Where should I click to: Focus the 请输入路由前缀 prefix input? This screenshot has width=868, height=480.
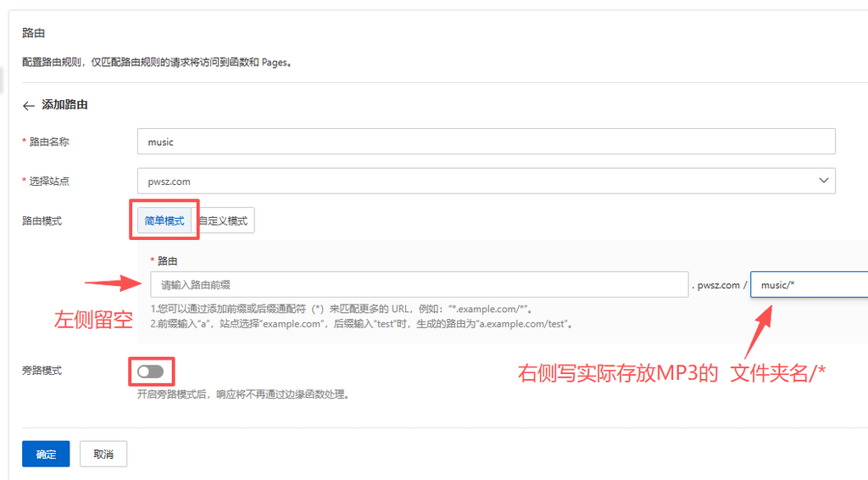pos(419,285)
